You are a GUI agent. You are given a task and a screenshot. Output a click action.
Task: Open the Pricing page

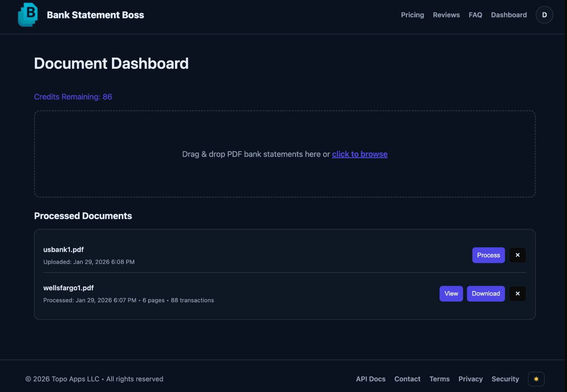click(412, 15)
